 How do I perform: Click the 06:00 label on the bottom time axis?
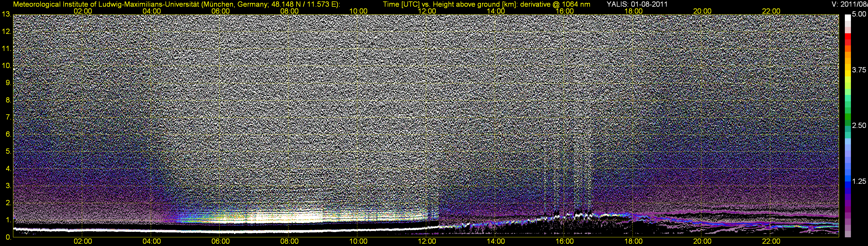(221, 241)
